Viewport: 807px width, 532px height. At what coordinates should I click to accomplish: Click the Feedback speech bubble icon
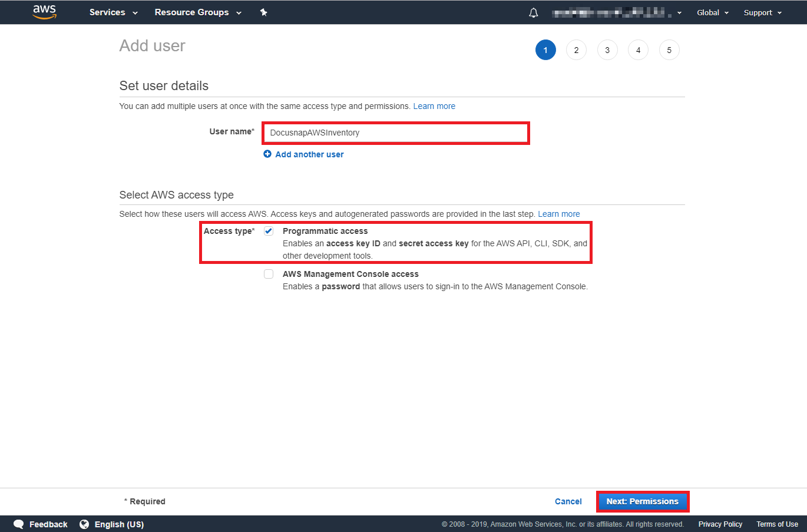click(x=19, y=524)
